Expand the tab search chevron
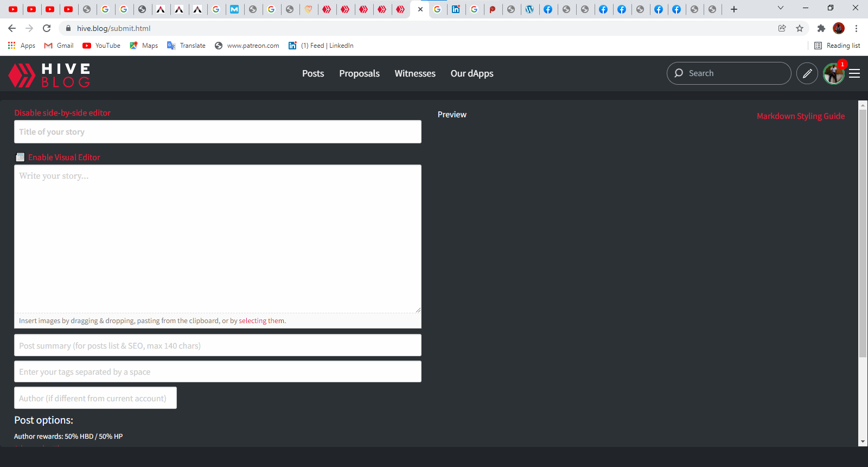The image size is (868, 467). tap(781, 8)
